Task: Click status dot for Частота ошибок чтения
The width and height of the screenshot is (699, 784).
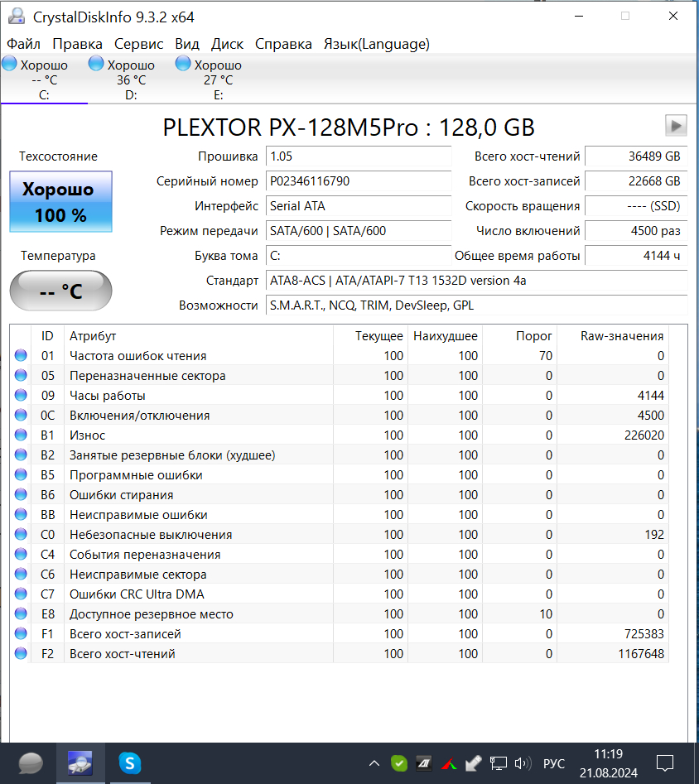Action: [x=21, y=355]
